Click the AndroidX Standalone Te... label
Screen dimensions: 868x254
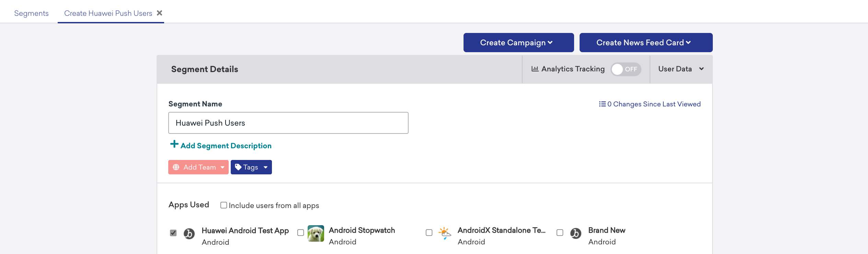[x=502, y=230]
